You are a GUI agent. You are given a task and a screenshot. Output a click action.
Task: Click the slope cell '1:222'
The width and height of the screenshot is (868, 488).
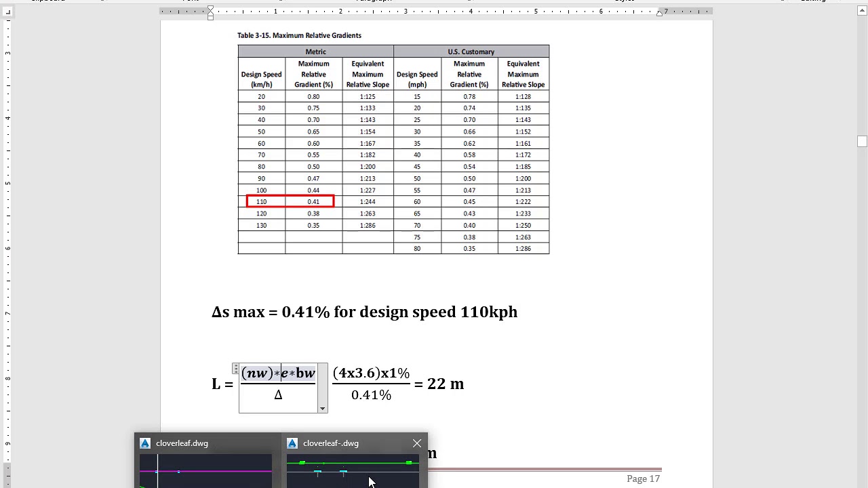pyautogui.click(x=523, y=202)
